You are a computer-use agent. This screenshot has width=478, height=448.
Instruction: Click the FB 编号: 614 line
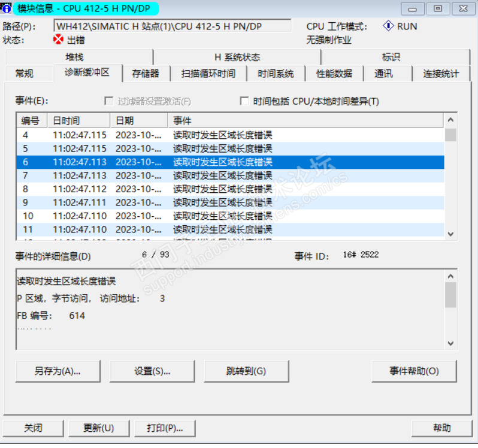pyautogui.click(x=51, y=316)
